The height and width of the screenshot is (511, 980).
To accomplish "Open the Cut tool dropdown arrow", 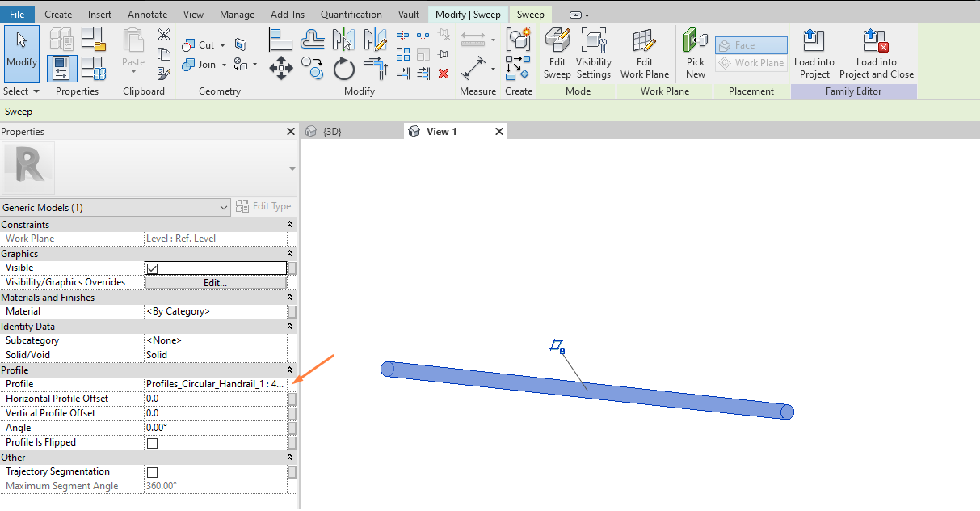I will pyautogui.click(x=224, y=44).
